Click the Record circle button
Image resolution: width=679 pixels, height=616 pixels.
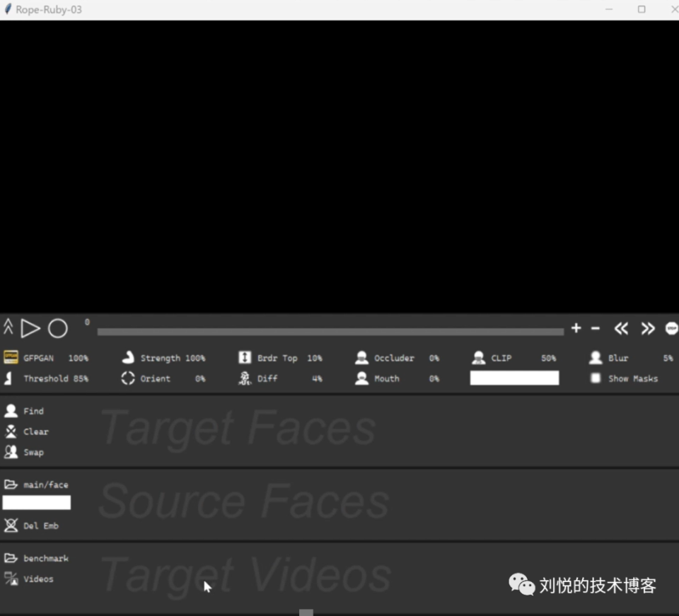coord(57,328)
